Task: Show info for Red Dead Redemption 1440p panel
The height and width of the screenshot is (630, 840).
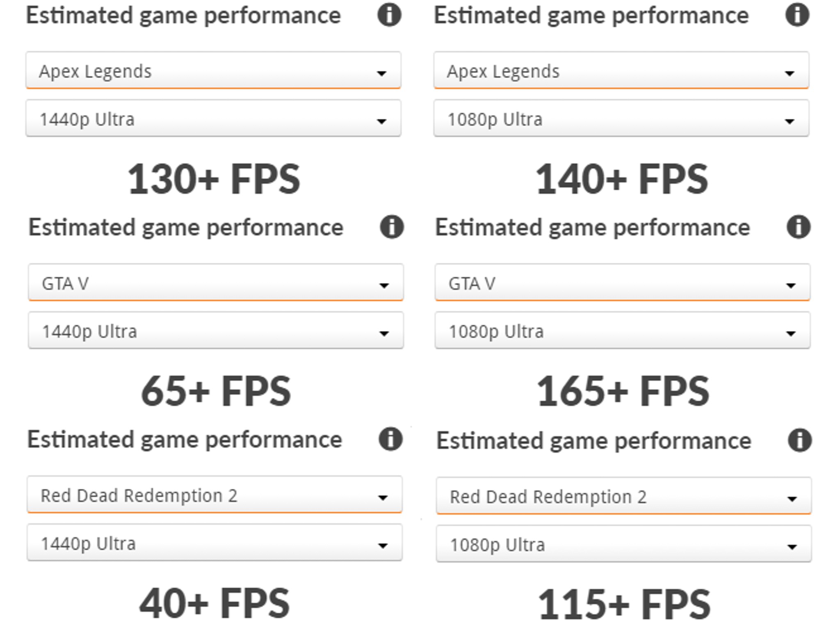Action: tap(390, 439)
